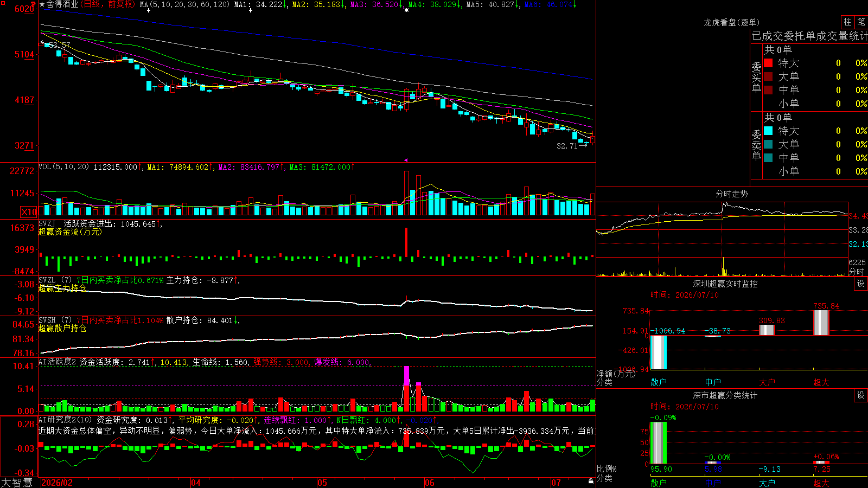The height and width of the screenshot is (488, 868).
Task: Switch to 笔 tick view
Action: (861, 22)
